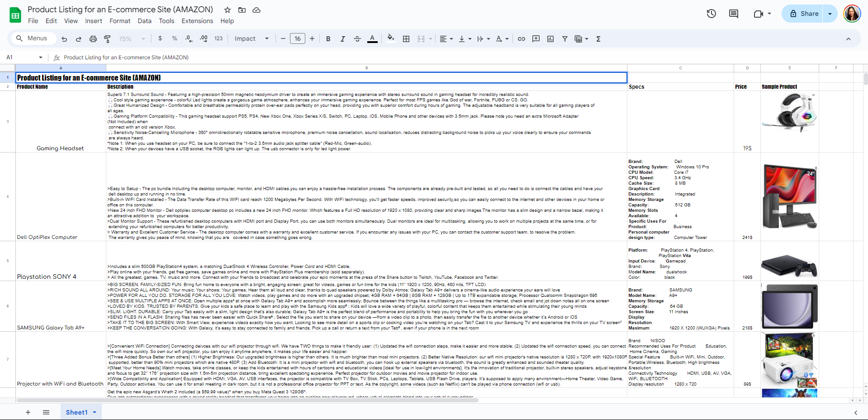Open the View menu
This screenshot has width=868, height=420.
tap(71, 21)
